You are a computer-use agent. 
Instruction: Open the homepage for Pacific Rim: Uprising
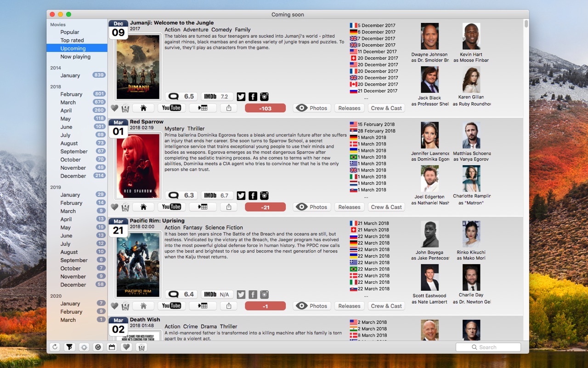click(x=143, y=306)
